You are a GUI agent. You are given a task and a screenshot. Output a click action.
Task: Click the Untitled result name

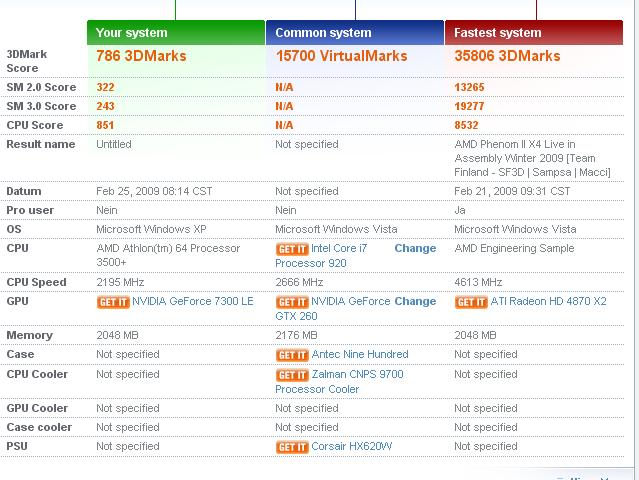click(x=114, y=144)
